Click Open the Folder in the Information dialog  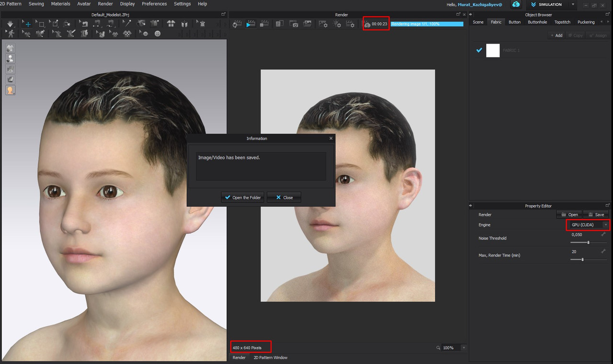242,197
